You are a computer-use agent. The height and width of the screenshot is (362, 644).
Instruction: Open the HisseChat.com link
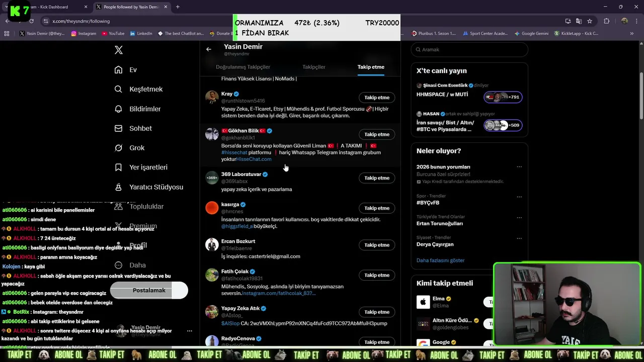tap(254, 159)
